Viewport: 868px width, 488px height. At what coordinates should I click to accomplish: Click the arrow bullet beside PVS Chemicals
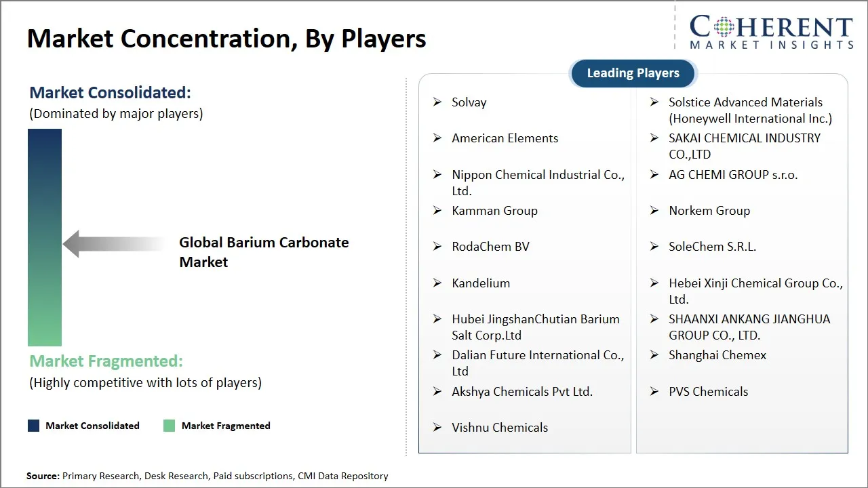654,392
